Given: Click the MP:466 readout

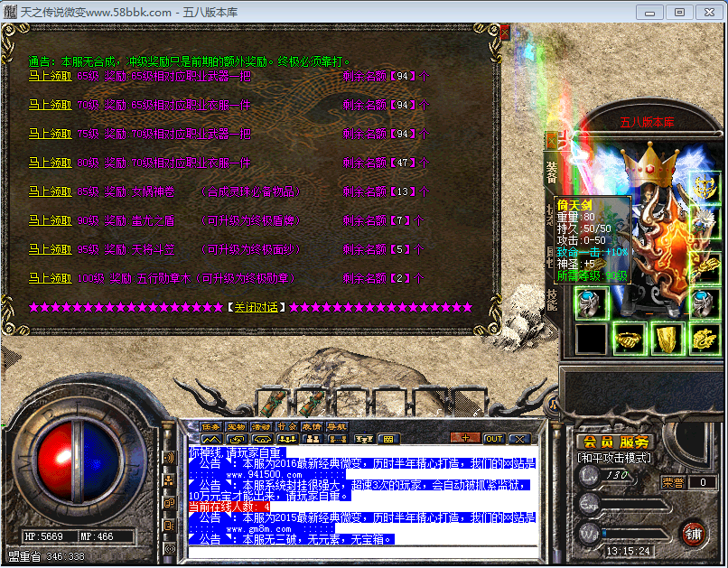Looking at the screenshot, I should (x=97, y=536).
